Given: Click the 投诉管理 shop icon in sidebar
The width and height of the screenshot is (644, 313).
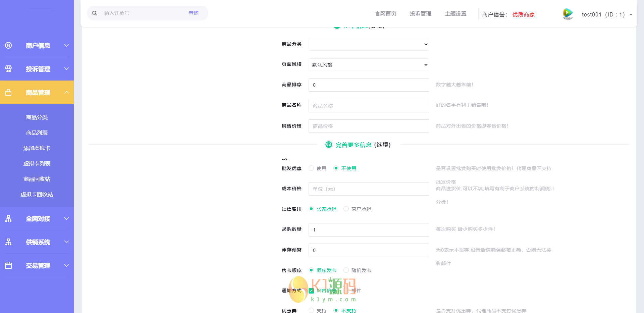Looking at the screenshot, I should [x=8, y=69].
